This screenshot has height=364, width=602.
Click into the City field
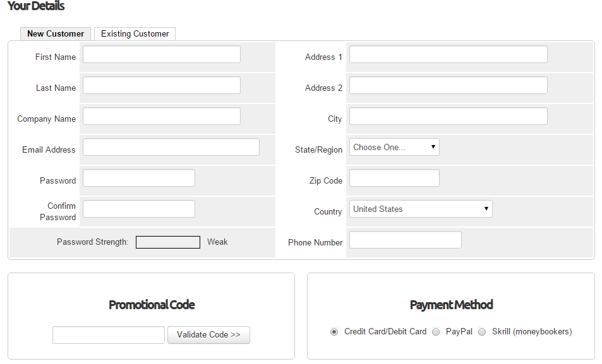pos(448,116)
